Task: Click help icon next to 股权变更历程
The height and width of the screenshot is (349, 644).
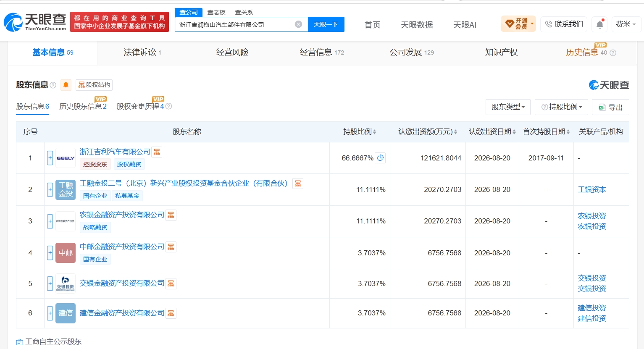Action: (x=168, y=106)
